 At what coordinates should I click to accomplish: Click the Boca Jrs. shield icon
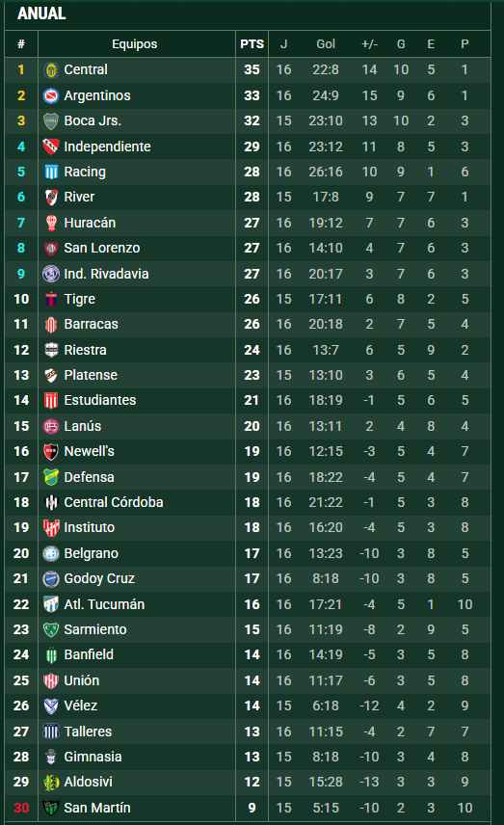click(51, 121)
